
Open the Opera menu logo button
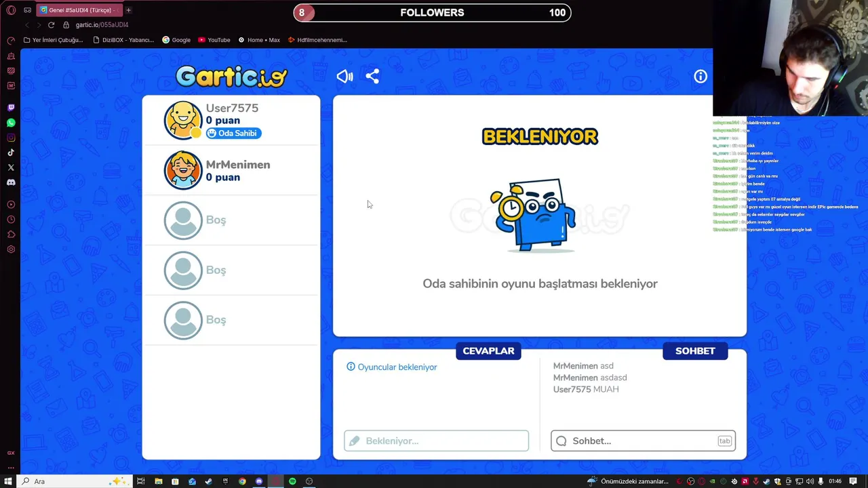point(11,10)
